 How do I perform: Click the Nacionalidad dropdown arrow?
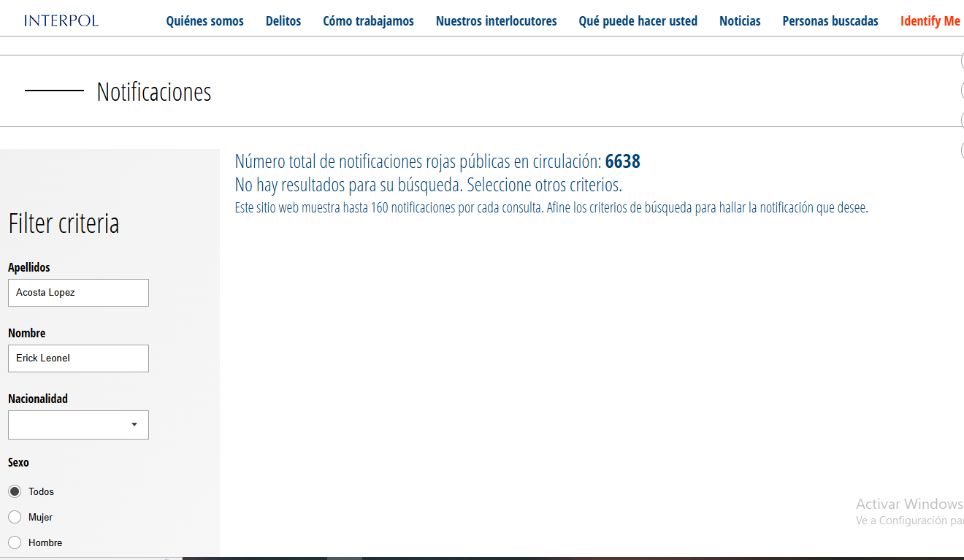[x=134, y=425]
